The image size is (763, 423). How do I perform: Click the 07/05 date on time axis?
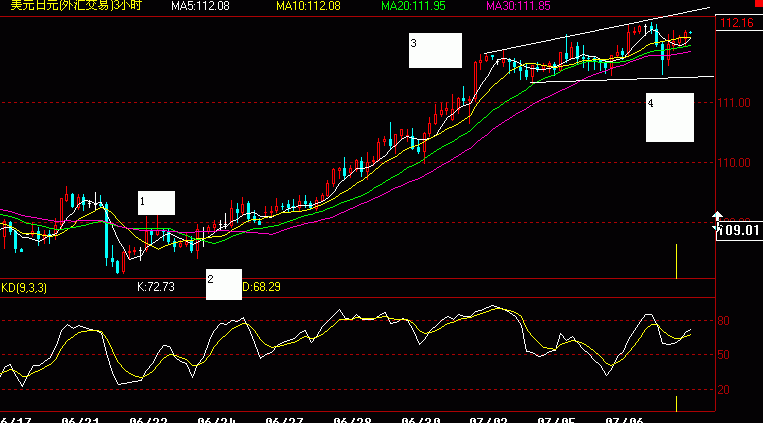556,420
